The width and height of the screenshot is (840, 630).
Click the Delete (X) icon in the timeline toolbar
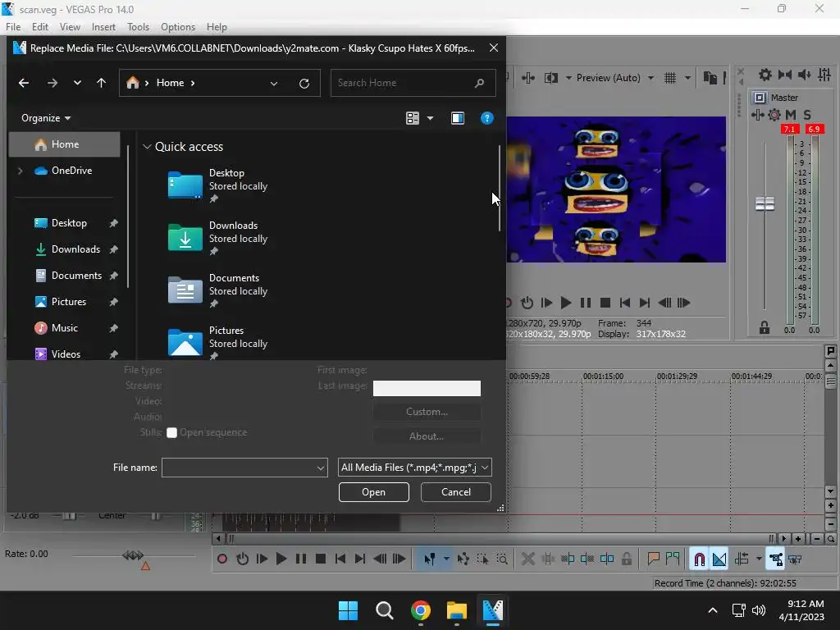(x=527, y=559)
